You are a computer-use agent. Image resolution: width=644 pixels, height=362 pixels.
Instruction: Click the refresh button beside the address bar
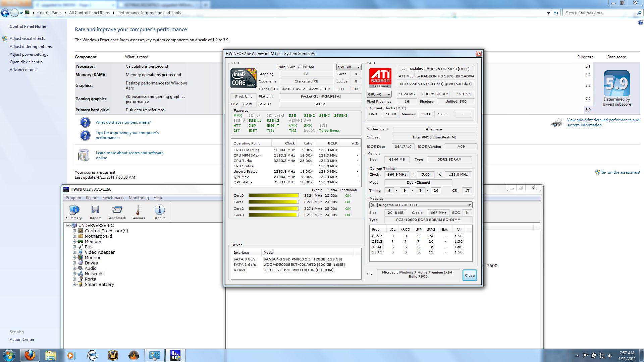(x=556, y=13)
